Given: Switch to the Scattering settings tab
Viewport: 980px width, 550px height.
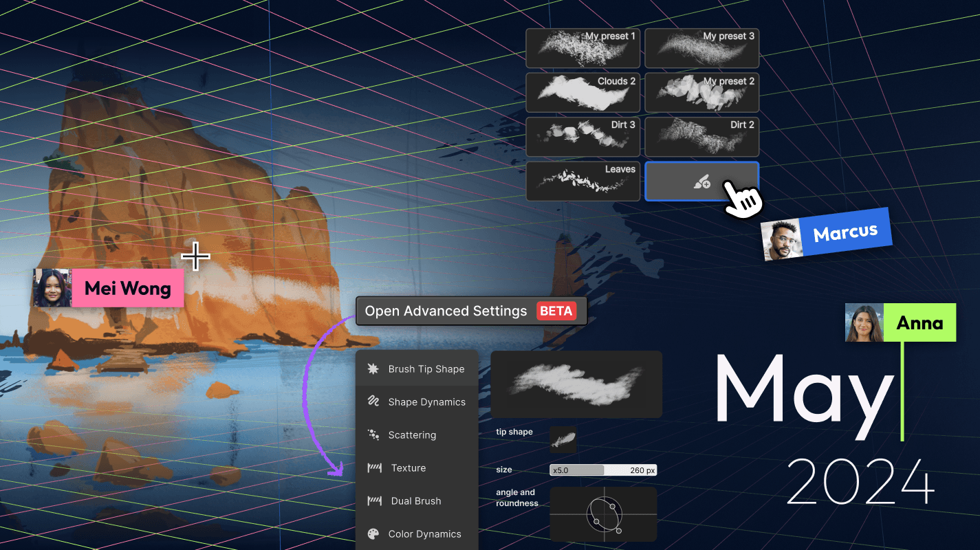Looking at the screenshot, I should 412,435.
